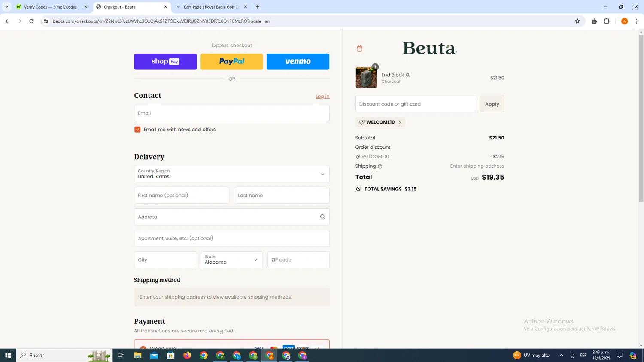The width and height of the screenshot is (644, 362).
Task: Remove the WELCOME10 discount code
Action: click(400, 122)
